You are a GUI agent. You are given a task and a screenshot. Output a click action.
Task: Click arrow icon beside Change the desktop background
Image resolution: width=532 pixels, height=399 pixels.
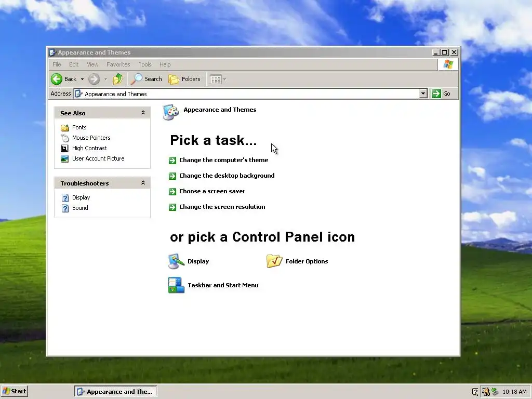point(172,176)
